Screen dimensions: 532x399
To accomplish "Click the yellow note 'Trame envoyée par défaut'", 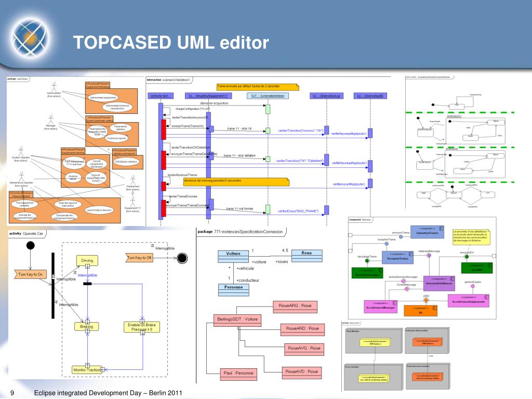I will (258, 87).
